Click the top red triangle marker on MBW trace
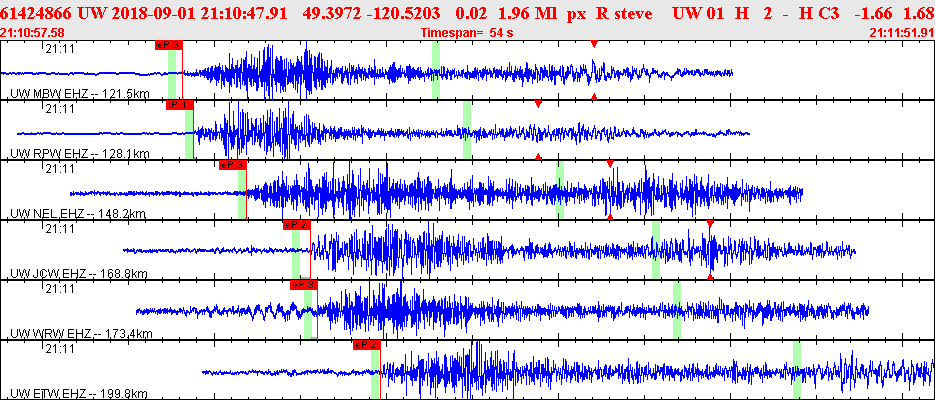Image resolution: width=935 pixels, height=400 pixels. (594, 44)
